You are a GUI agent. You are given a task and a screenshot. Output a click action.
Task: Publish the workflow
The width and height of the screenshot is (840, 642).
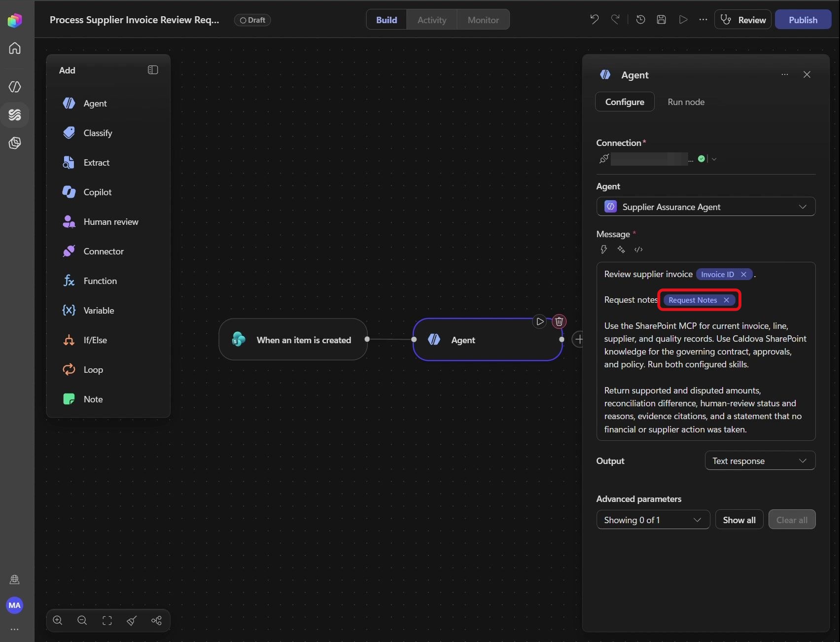coord(803,20)
